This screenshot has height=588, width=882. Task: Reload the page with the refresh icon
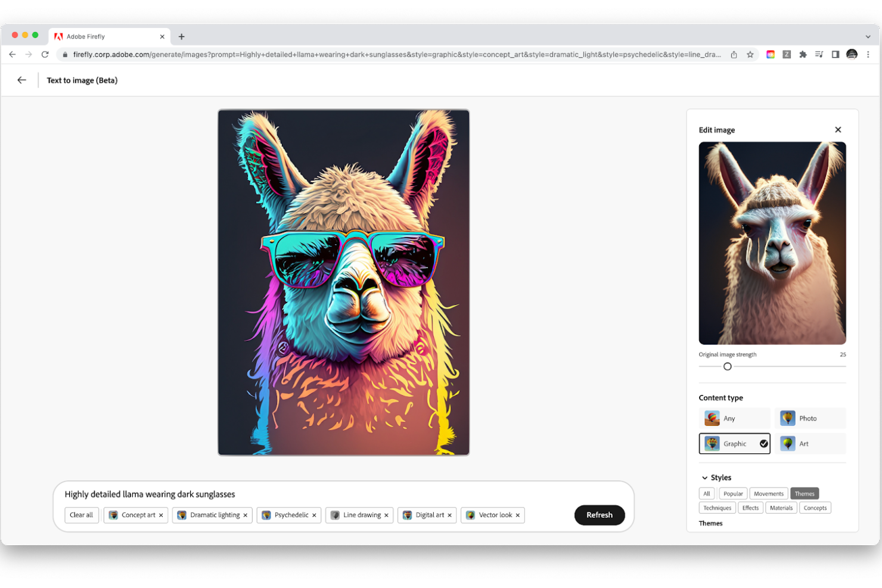(45, 54)
